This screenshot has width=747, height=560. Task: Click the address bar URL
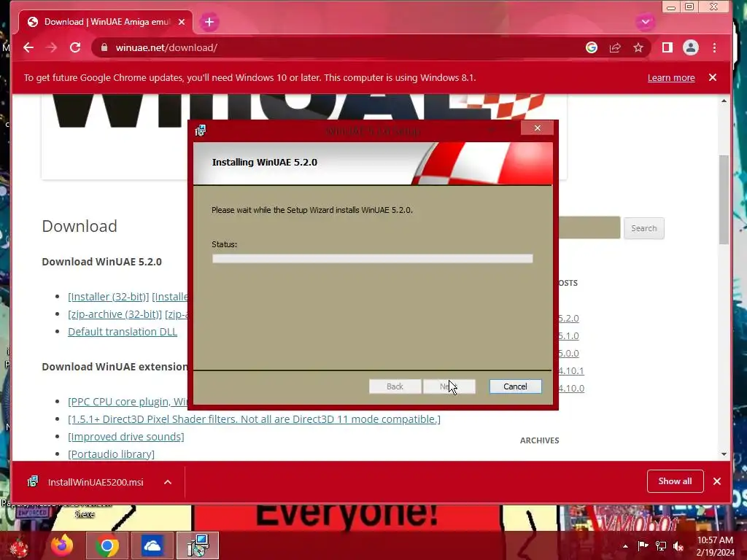166,47
